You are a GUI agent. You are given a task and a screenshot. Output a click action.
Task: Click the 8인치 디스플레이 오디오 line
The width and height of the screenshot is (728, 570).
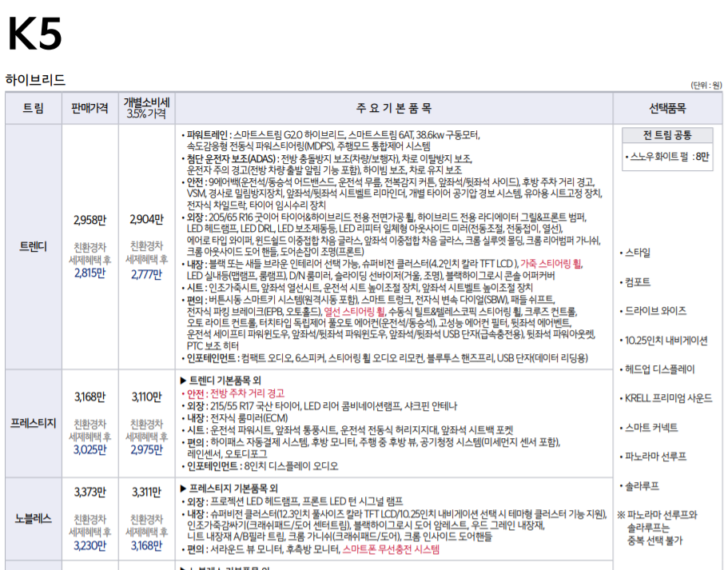coord(260,466)
